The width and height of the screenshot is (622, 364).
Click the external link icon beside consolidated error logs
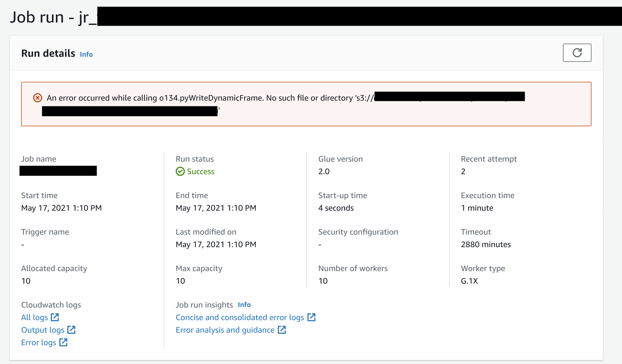coord(312,317)
